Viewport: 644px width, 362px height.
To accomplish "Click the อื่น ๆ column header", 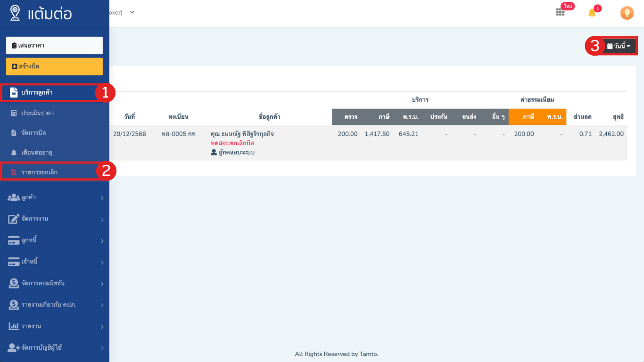I will pyautogui.click(x=498, y=116).
